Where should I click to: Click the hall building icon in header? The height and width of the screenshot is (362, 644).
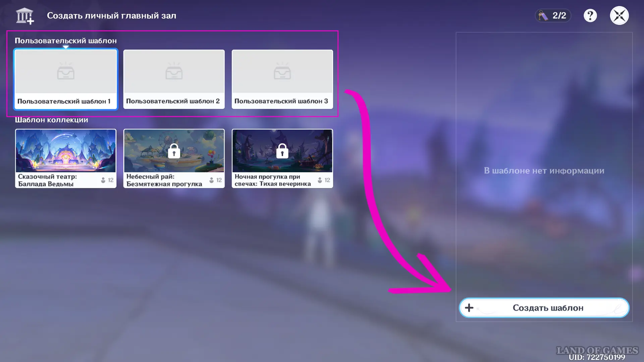[x=25, y=16]
